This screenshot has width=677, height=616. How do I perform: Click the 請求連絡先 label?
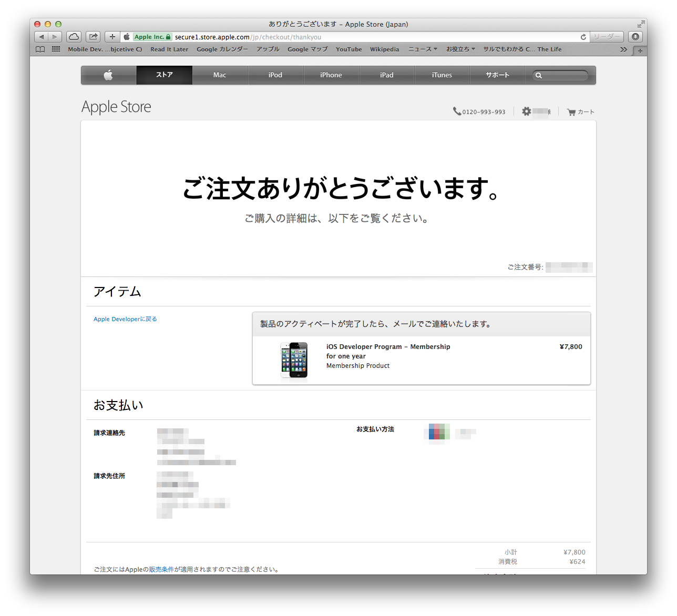(x=109, y=433)
